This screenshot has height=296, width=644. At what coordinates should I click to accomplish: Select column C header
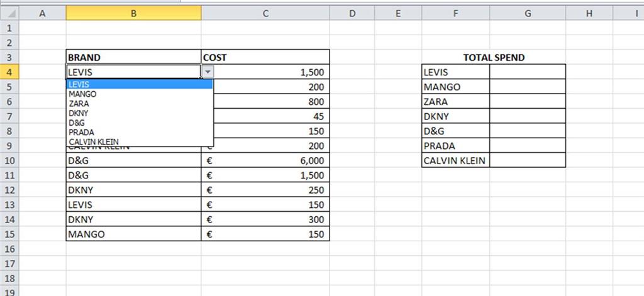(x=265, y=14)
